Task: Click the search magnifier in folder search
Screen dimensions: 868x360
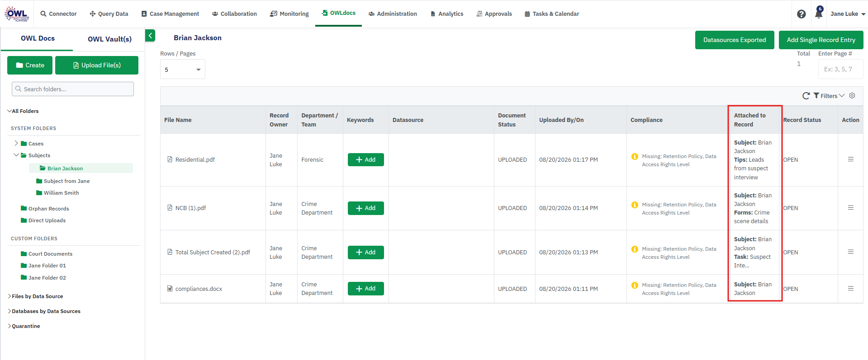Action: coord(19,89)
